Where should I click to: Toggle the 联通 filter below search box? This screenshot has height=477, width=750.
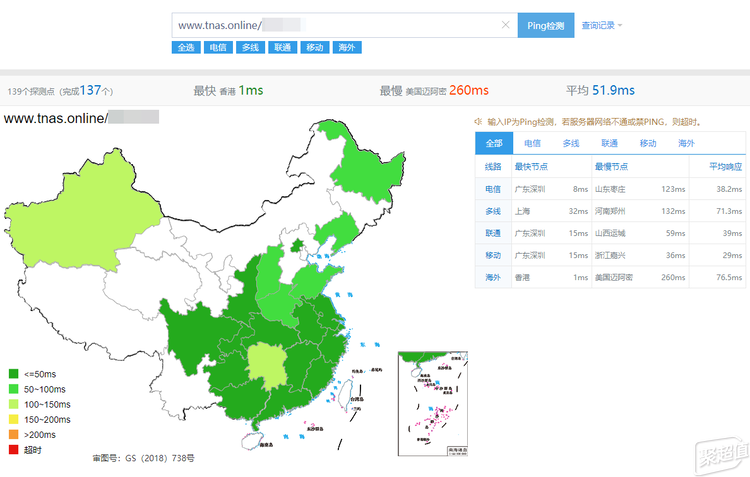[x=282, y=47]
